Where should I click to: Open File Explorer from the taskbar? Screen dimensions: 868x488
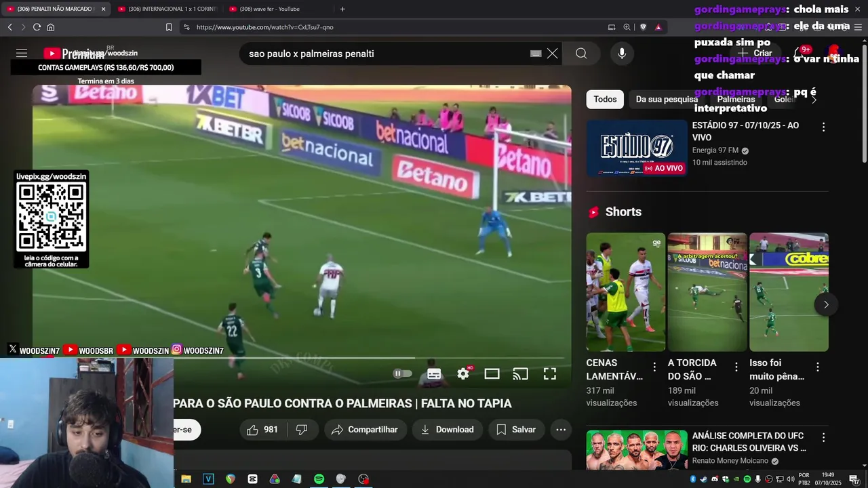pyautogui.click(x=186, y=479)
